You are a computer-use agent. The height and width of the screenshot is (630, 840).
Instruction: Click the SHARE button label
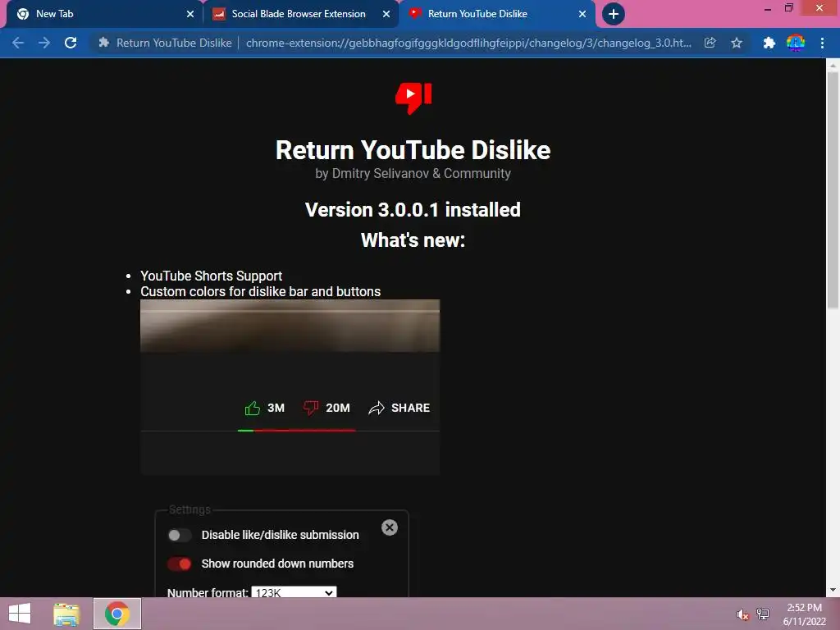point(410,409)
